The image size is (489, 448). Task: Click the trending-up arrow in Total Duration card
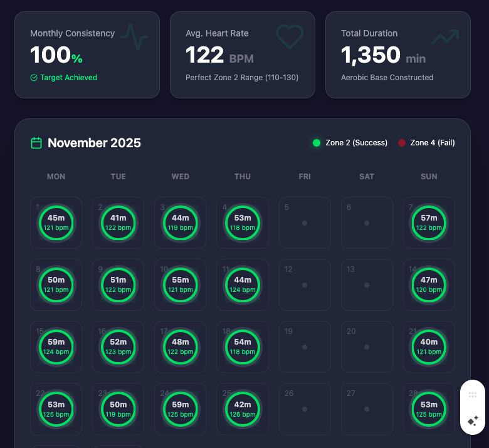(x=445, y=37)
